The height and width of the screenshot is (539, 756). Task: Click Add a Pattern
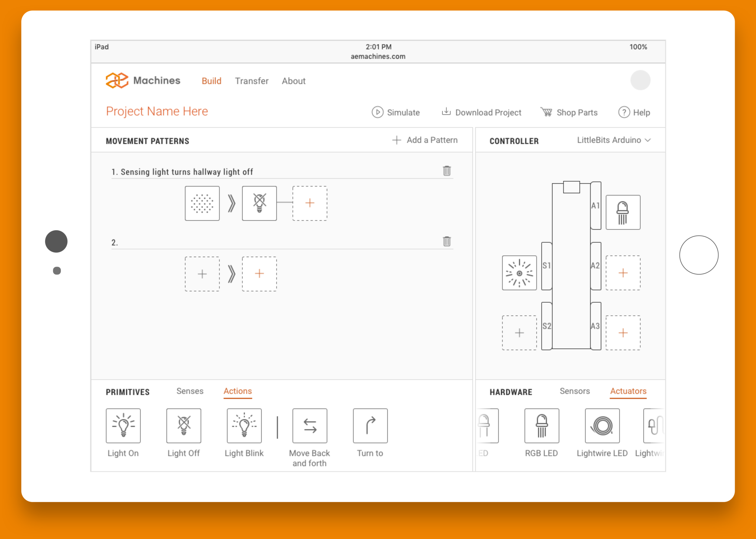pyautogui.click(x=425, y=140)
